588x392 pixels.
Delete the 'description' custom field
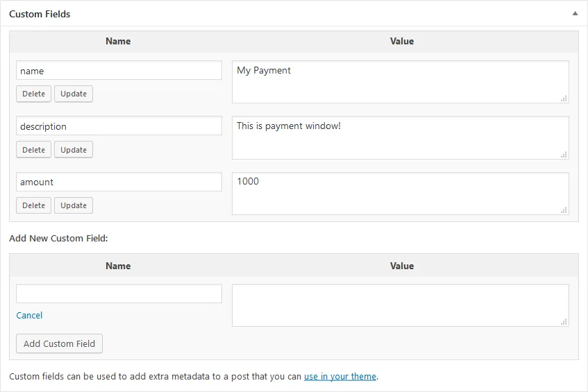point(33,150)
